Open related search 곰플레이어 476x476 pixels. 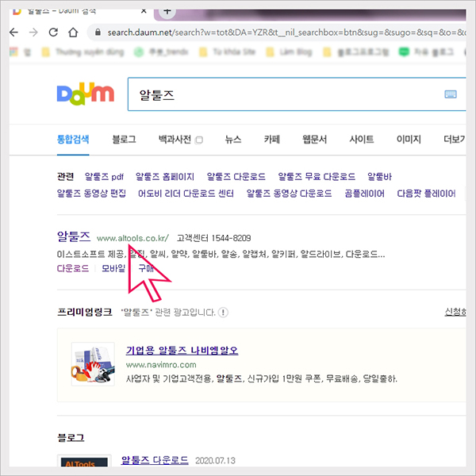click(x=365, y=194)
